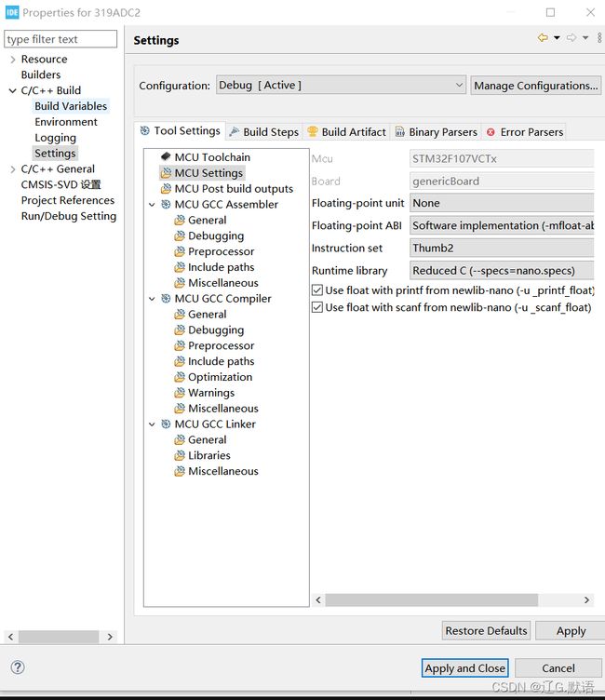
Task: Click the Compiler Warnings item icon
Action: (x=180, y=393)
